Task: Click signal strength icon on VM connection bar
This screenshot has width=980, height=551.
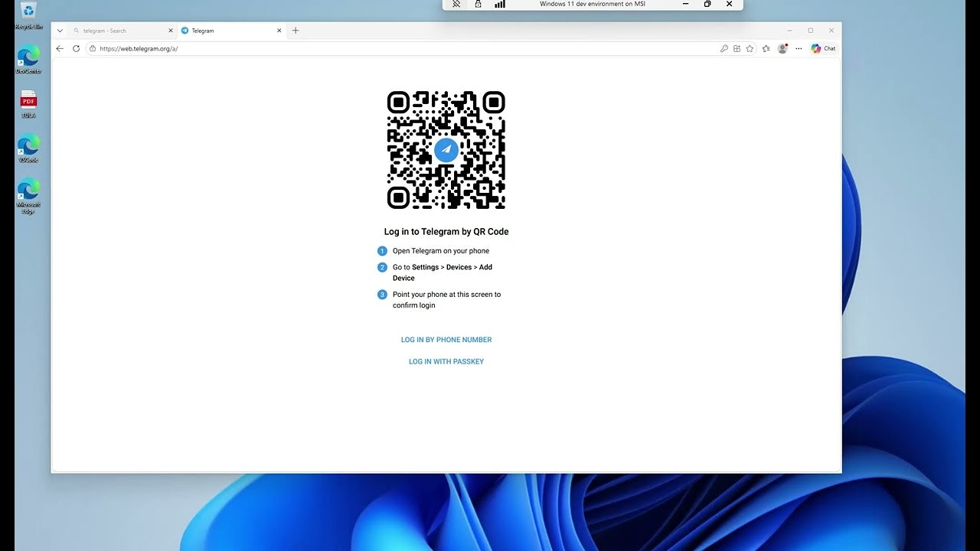Action: click(x=500, y=4)
